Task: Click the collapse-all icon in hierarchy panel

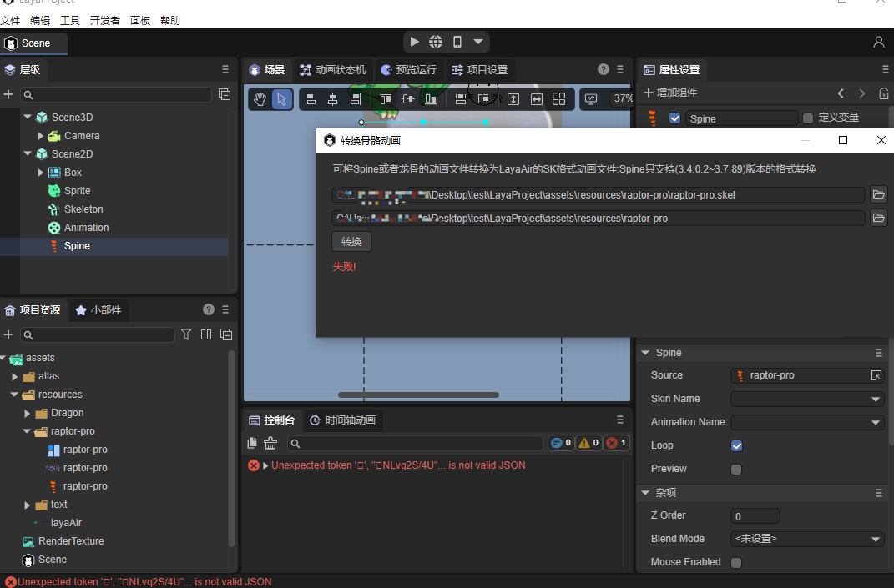Action: (225, 94)
